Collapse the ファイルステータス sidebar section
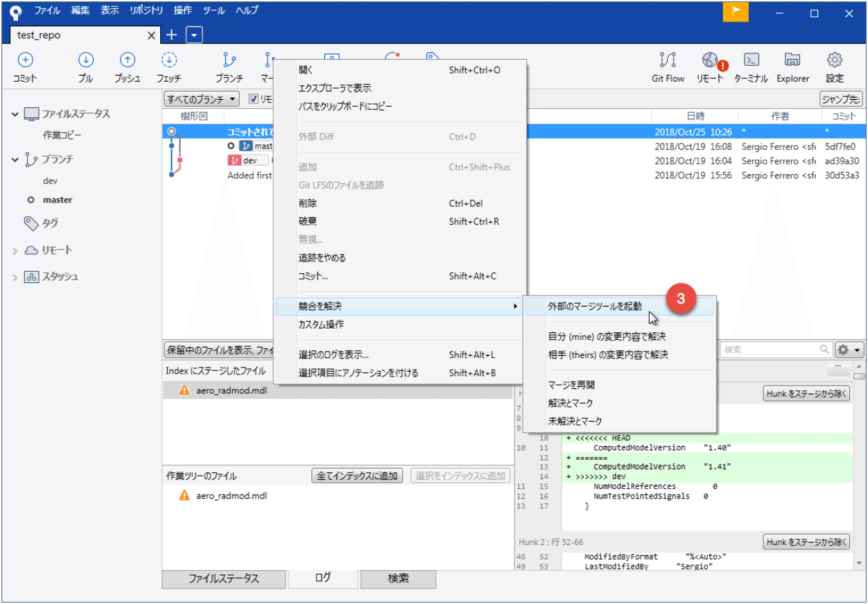The image size is (868, 604). point(15,114)
